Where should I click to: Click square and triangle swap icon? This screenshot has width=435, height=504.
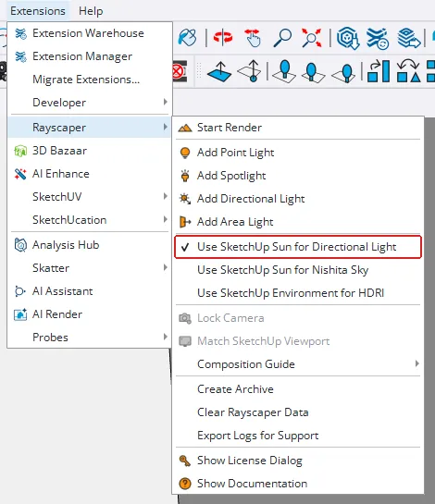coord(408,70)
